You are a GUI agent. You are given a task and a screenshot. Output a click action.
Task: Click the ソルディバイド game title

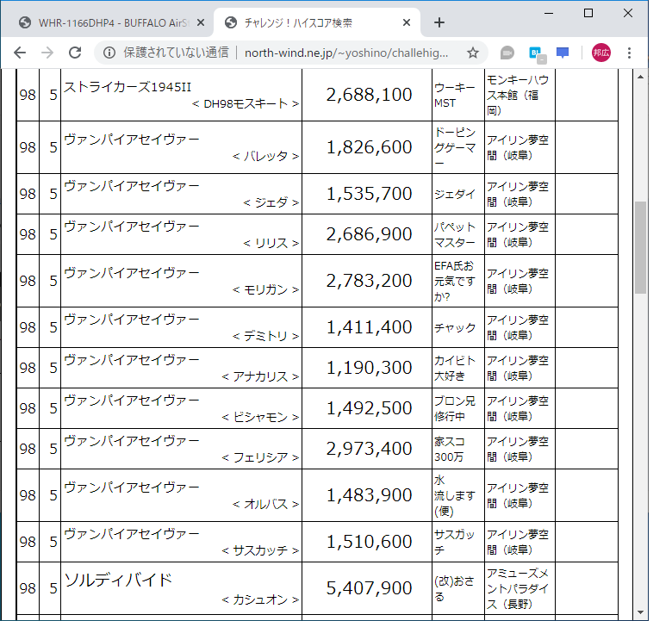118,580
